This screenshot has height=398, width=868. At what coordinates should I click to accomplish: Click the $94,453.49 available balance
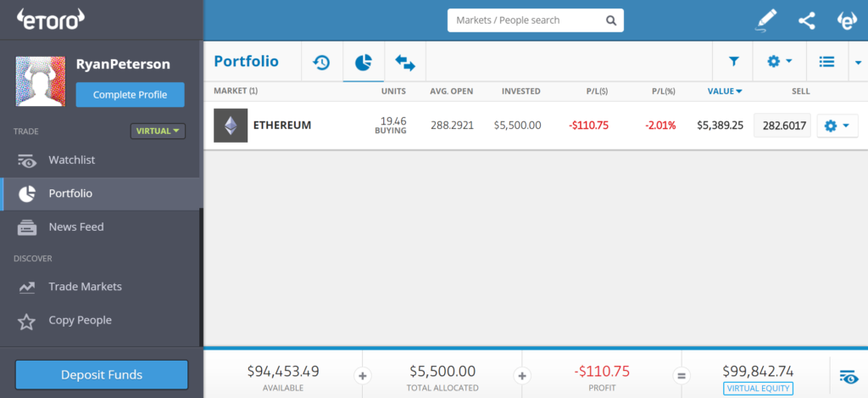point(283,371)
